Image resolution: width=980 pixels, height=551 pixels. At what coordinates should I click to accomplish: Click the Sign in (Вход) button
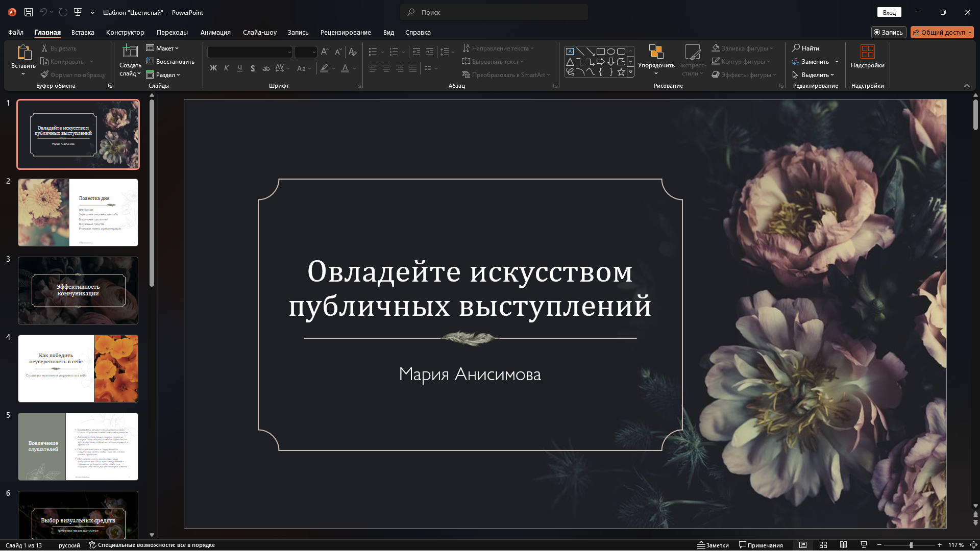889,12
